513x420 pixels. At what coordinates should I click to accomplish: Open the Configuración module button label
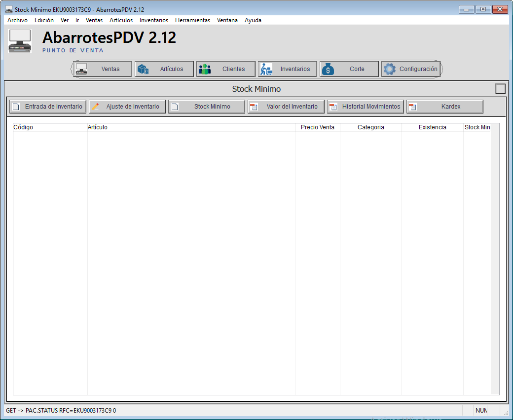click(418, 69)
